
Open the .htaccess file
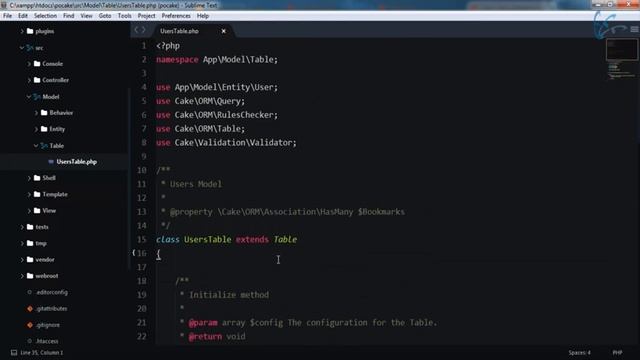47,341
